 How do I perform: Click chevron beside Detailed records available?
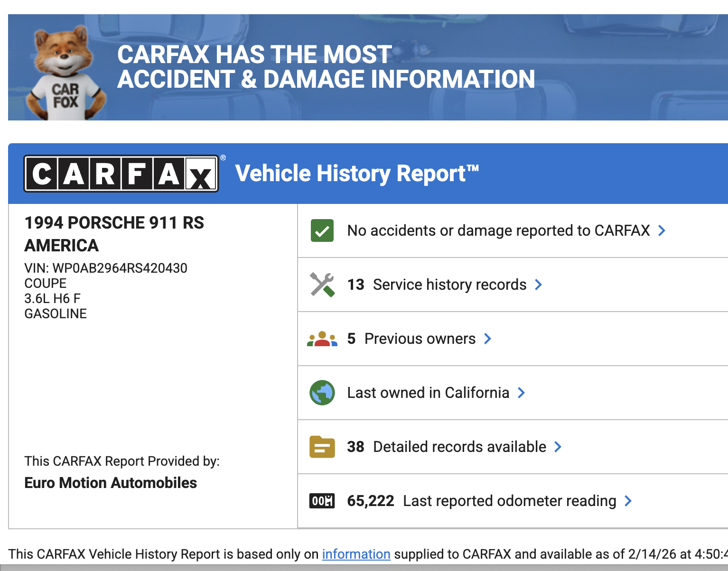click(558, 447)
